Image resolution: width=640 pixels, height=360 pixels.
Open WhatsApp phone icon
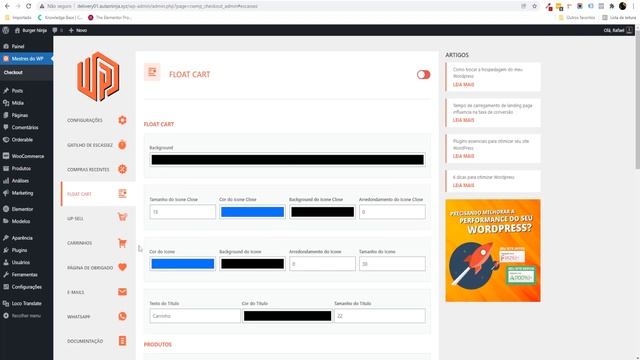coord(122,316)
